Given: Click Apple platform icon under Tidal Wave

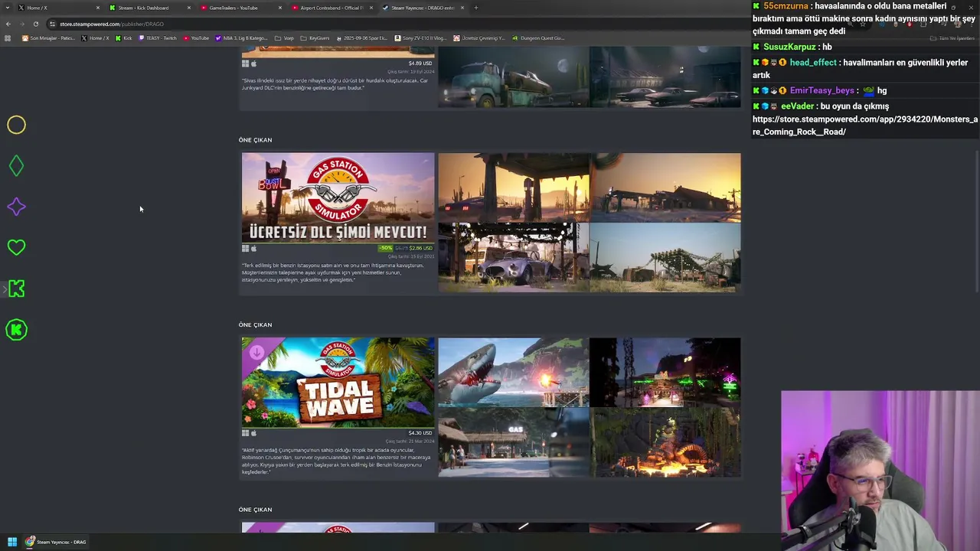Looking at the screenshot, I should (x=253, y=433).
